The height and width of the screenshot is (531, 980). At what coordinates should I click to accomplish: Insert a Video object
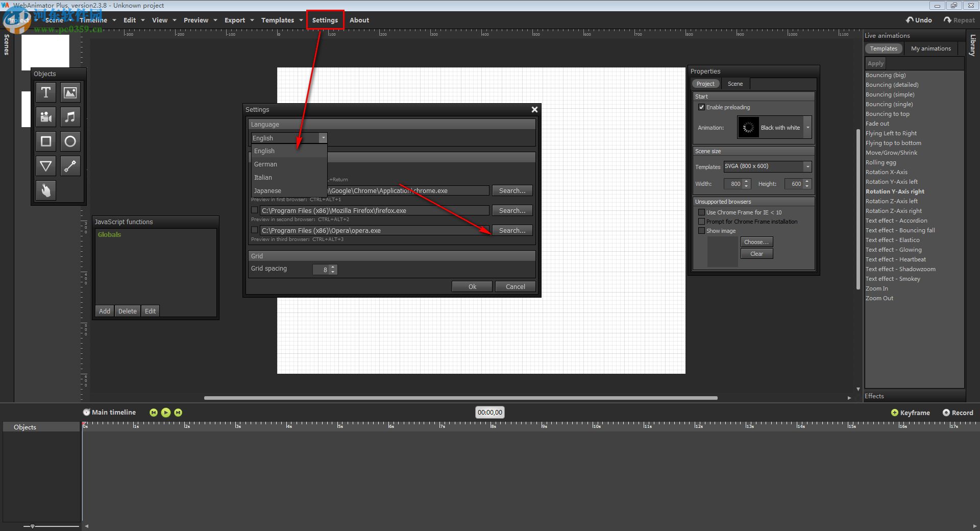coord(45,117)
